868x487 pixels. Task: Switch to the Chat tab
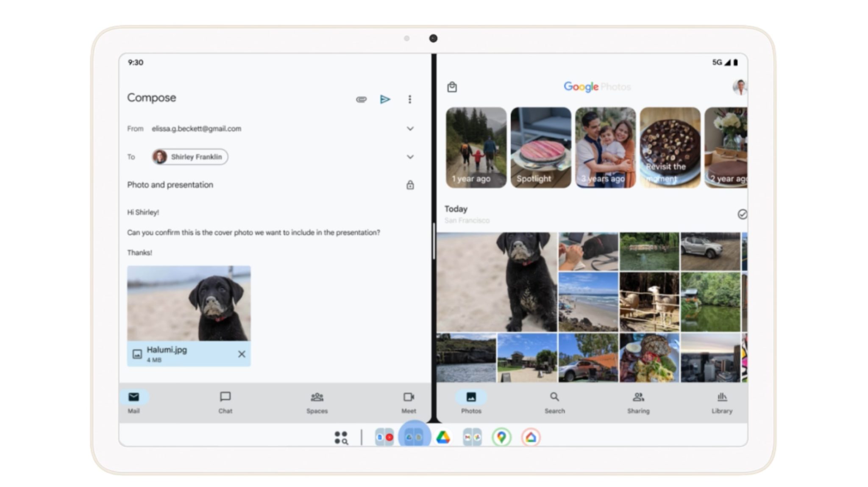[x=225, y=402]
